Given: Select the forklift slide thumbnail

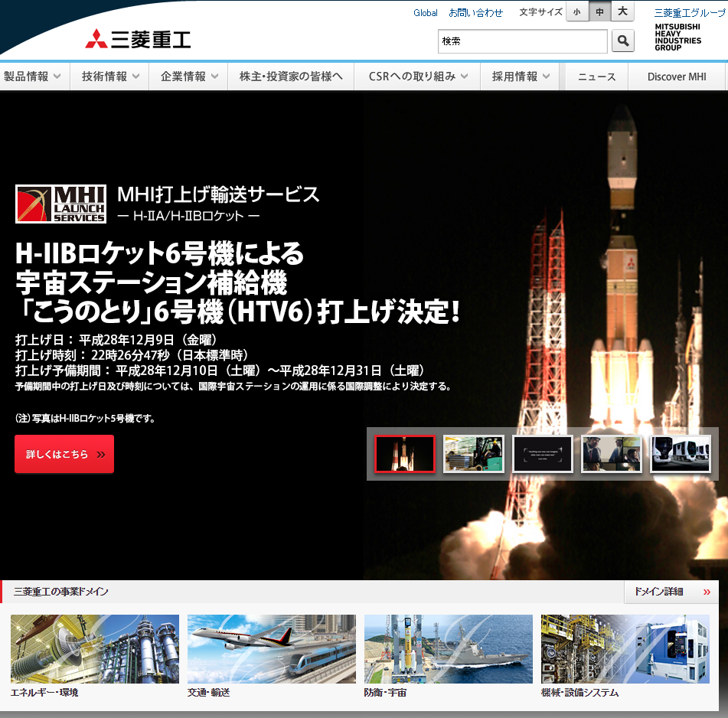Looking at the screenshot, I should [x=474, y=454].
